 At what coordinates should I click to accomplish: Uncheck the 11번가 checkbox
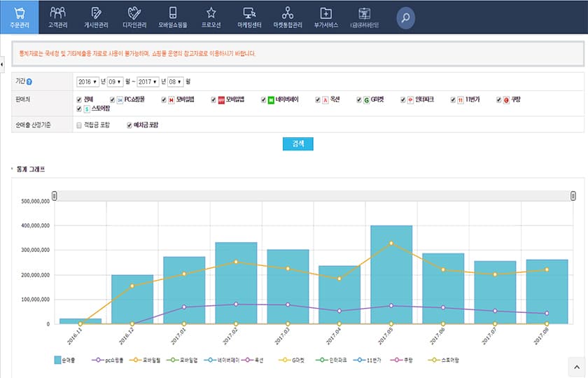(453, 99)
